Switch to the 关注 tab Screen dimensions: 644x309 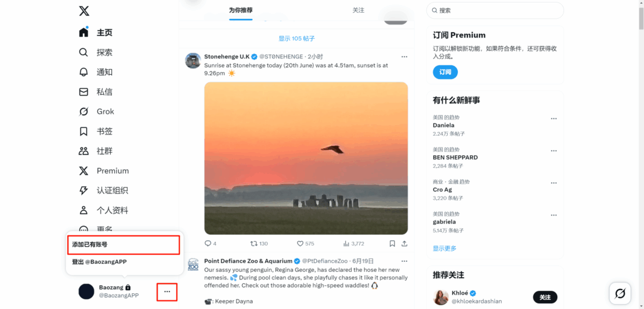[358, 10]
